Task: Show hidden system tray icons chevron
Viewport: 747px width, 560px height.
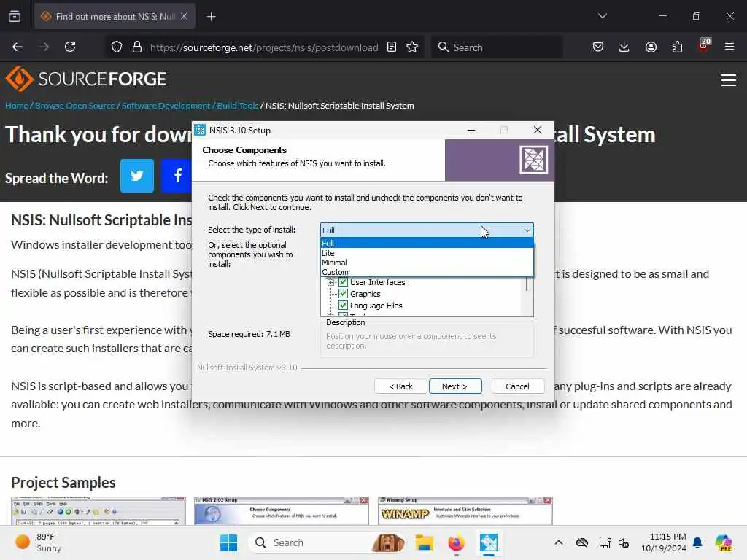Action: 558,542
